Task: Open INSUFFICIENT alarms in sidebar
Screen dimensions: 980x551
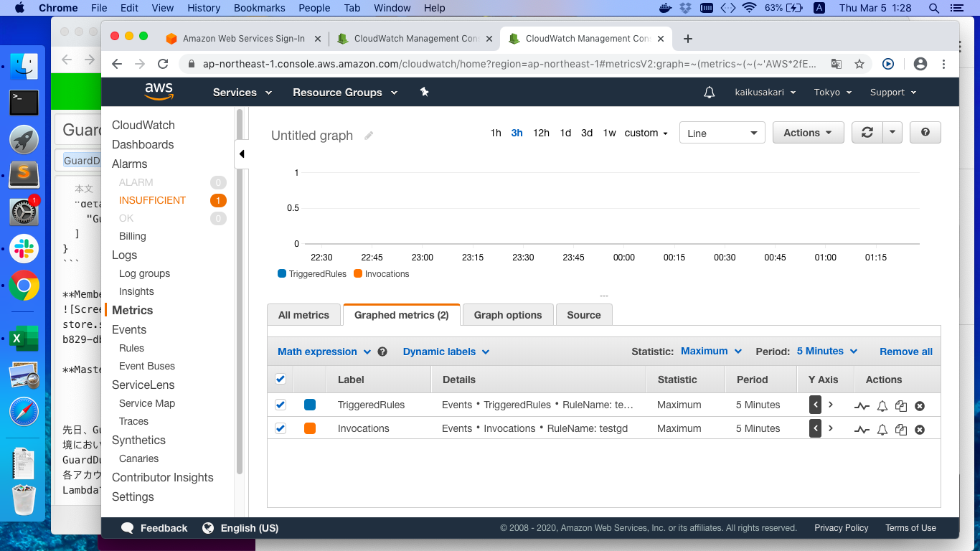Action: point(152,200)
